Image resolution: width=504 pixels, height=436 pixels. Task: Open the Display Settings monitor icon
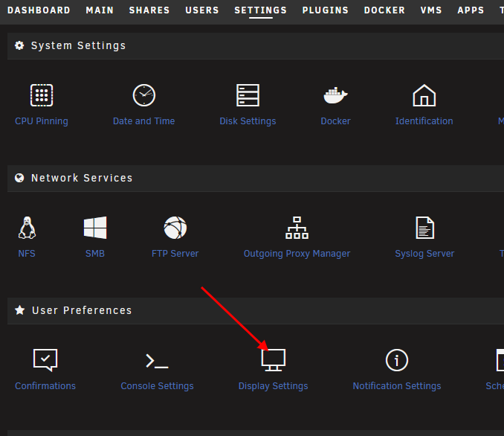click(274, 360)
